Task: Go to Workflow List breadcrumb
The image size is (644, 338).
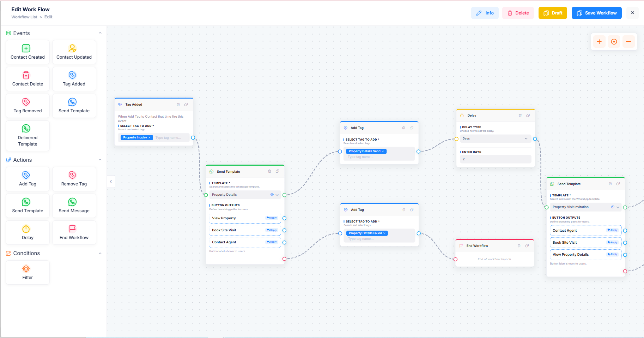Action: click(x=24, y=17)
